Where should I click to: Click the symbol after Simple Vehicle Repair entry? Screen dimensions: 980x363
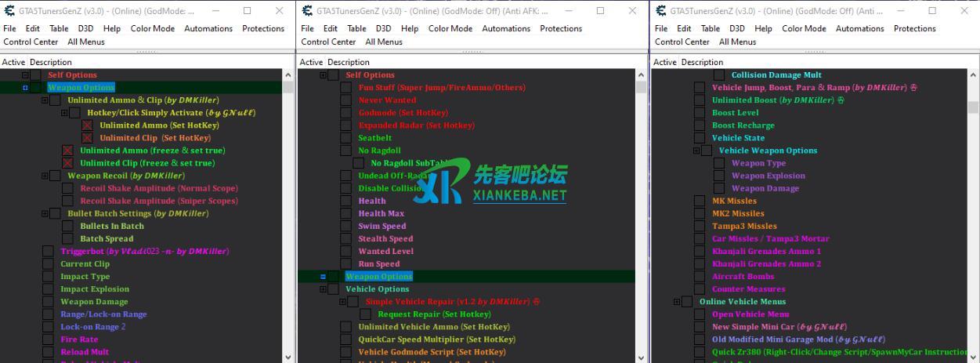536,302
